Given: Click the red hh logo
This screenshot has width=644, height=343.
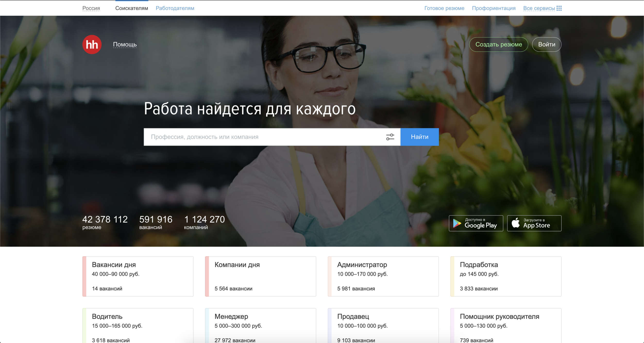Looking at the screenshot, I should click(x=92, y=44).
